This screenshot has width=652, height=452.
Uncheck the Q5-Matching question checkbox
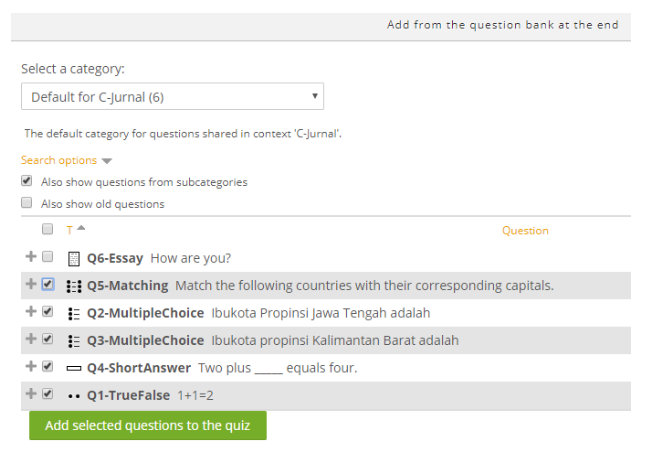point(48,285)
